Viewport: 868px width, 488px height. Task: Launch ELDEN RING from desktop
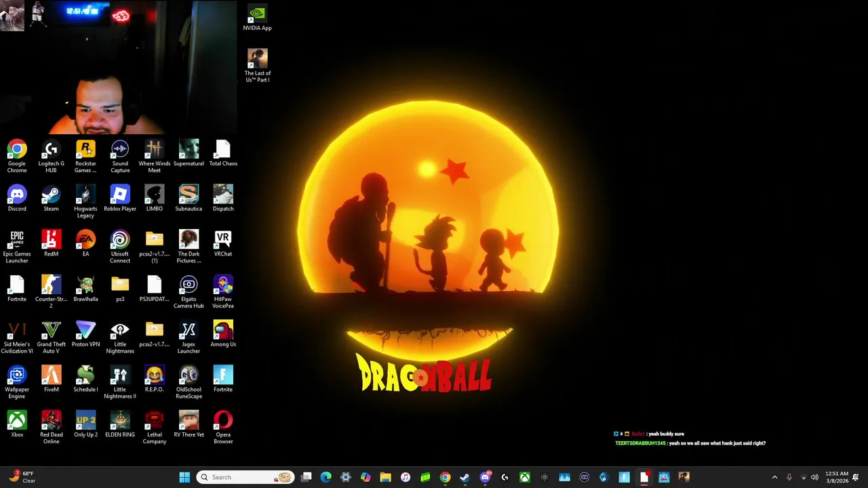click(x=120, y=425)
